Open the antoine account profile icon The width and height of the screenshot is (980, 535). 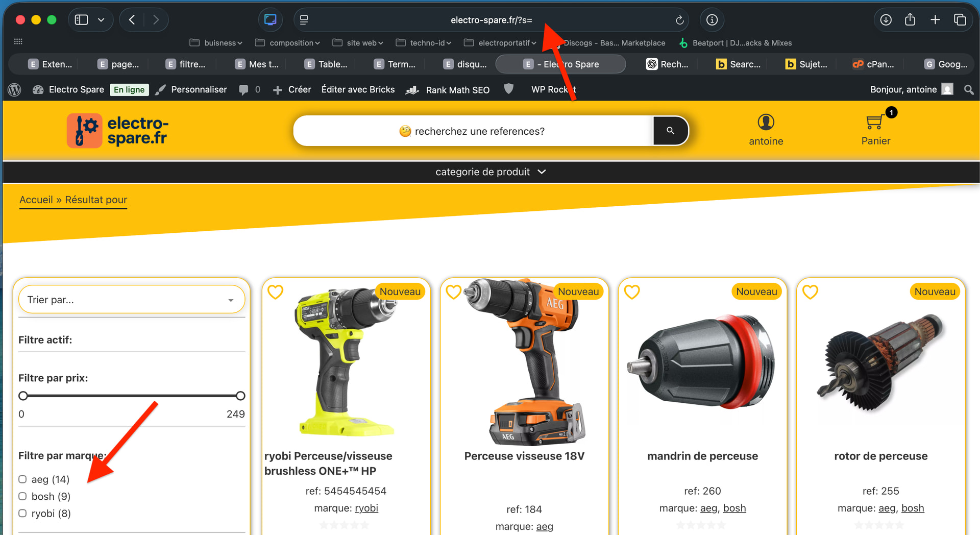coord(766,123)
